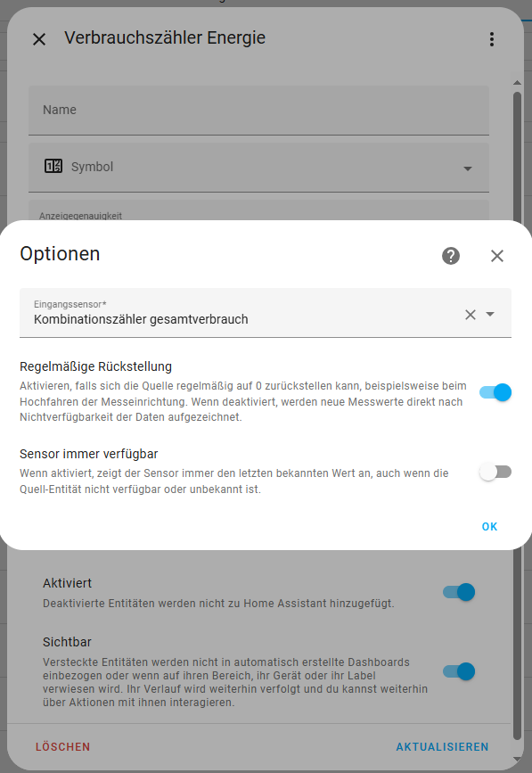The image size is (532, 773).
Task: Confirm options with OK button
Action: 489,527
